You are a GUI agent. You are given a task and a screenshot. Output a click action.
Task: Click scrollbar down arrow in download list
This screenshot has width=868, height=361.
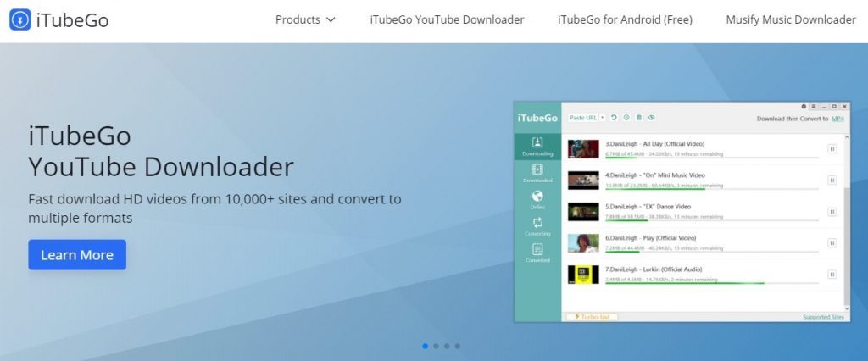pyautogui.click(x=847, y=308)
